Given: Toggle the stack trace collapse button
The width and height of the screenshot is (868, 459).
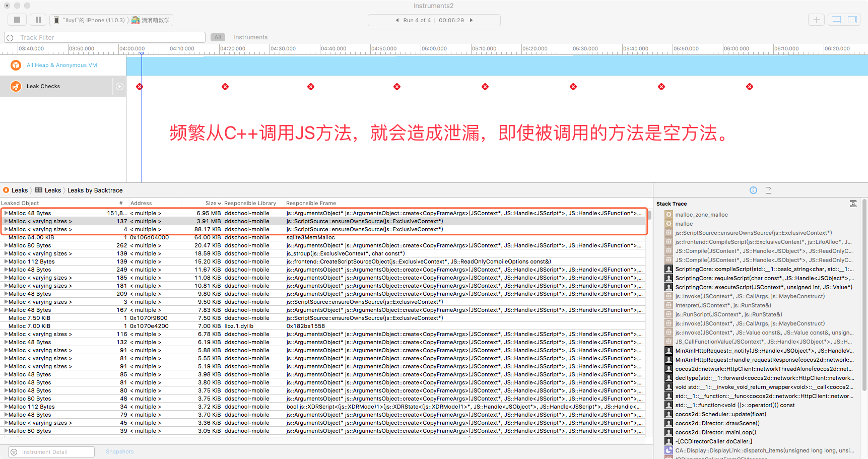Looking at the screenshot, I should coord(853,204).
